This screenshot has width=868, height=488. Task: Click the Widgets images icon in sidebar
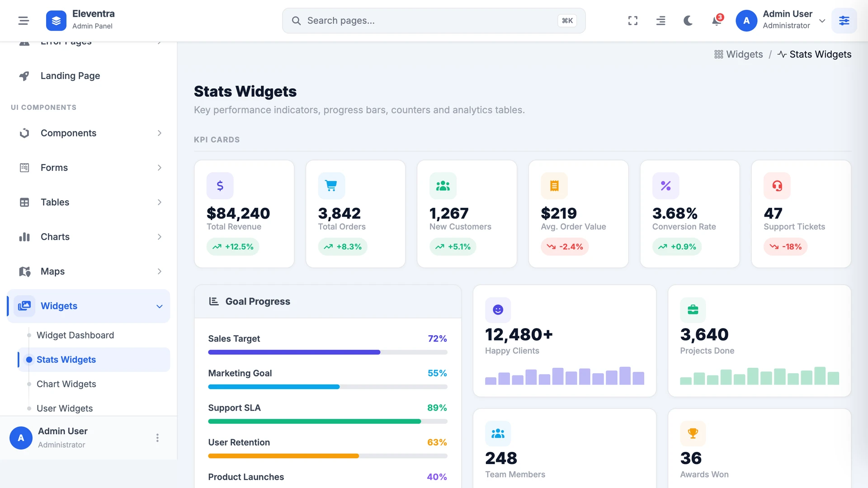coord(24,306)
